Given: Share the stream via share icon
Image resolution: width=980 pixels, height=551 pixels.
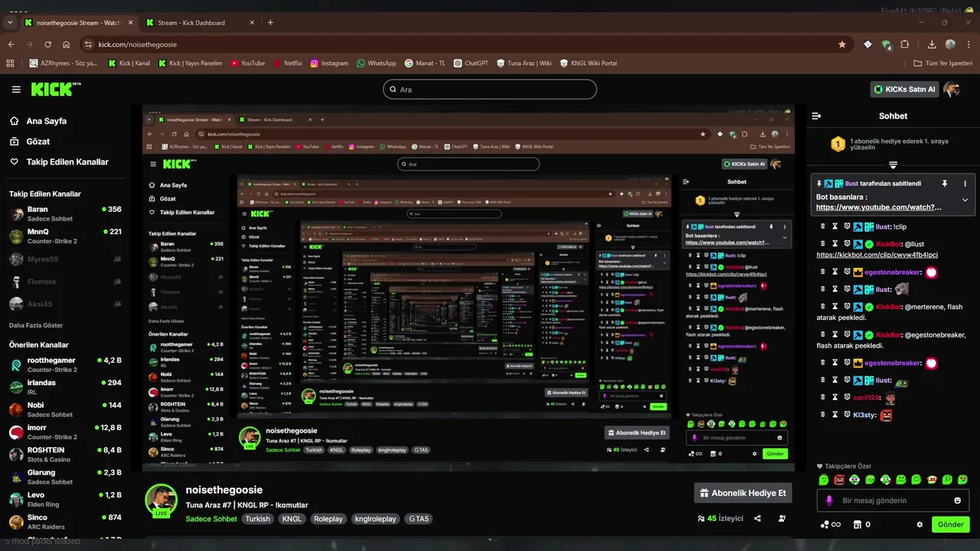Looking at the screenshot, I should click(757, 518).
